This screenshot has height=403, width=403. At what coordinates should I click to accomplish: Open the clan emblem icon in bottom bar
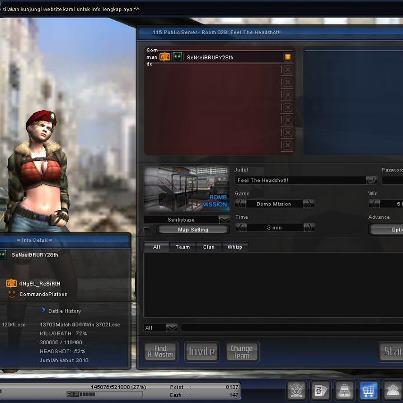click(296, 390)
